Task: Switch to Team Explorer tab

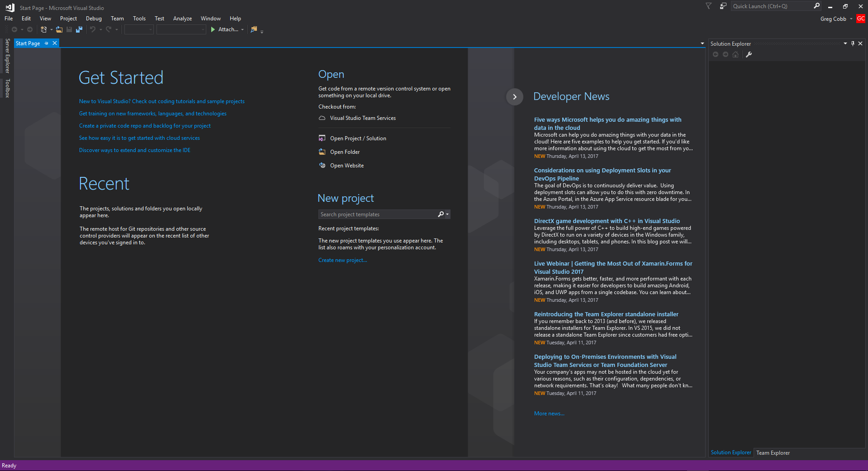Action: pyautogui.click(x=773, y=453)
